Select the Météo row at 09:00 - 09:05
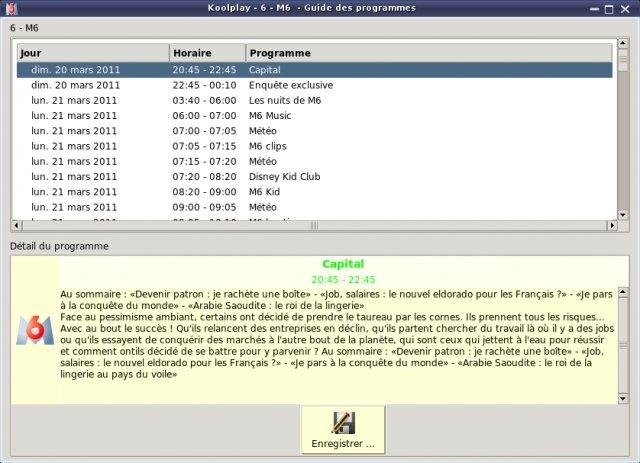Image resolution: width=640 pixels, height=463 pixels. pos(315,207)
